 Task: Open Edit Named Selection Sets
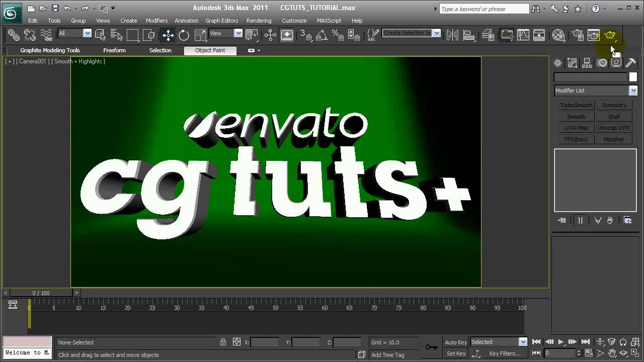[373, 35]
